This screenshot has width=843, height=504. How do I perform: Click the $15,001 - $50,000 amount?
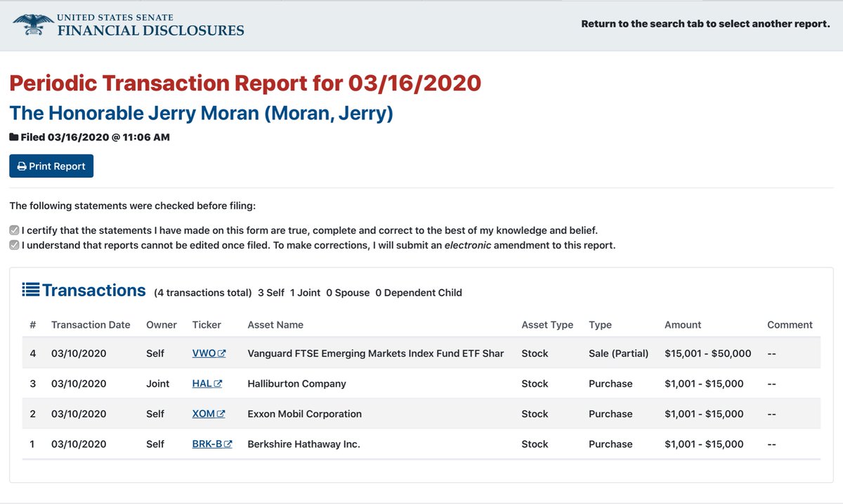click(x=707, y=353)
